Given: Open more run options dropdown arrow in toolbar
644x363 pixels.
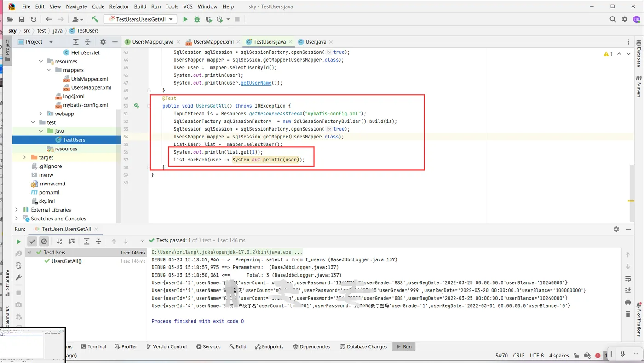Looking at the screenshot, I should click(x=228, y=19).
